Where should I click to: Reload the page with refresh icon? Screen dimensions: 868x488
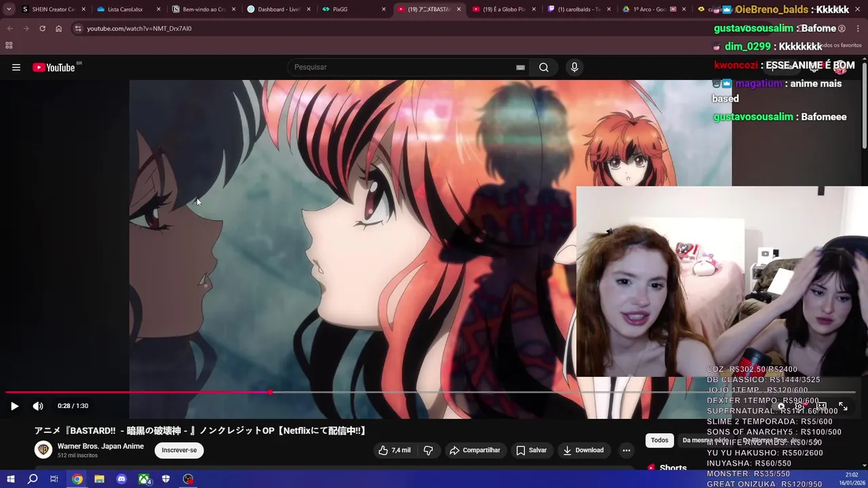click(x=42, y=28)
